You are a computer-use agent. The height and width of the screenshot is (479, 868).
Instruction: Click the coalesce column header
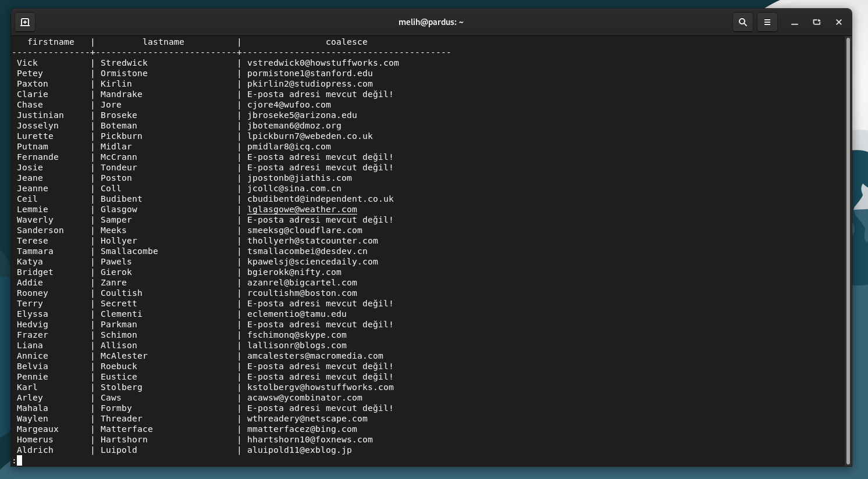click(347, 42)
